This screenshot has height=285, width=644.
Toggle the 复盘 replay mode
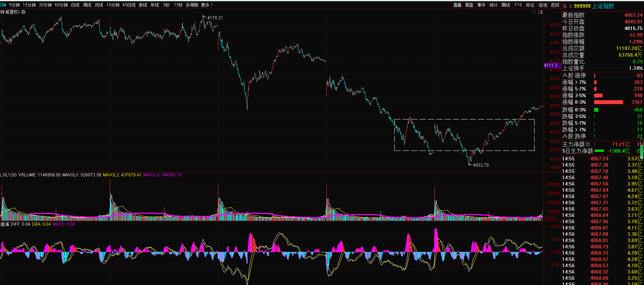pyautogui.click(x=469, y=5)
